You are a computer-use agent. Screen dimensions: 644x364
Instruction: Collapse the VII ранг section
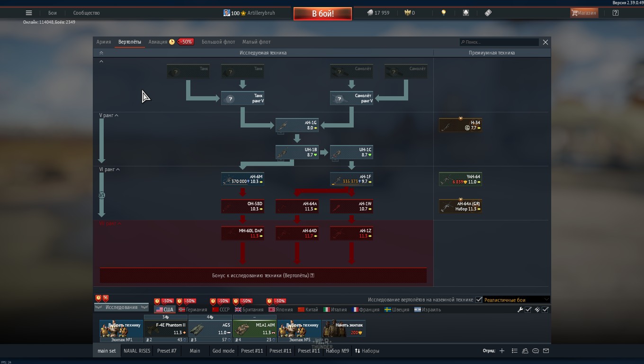coord(110,223)
